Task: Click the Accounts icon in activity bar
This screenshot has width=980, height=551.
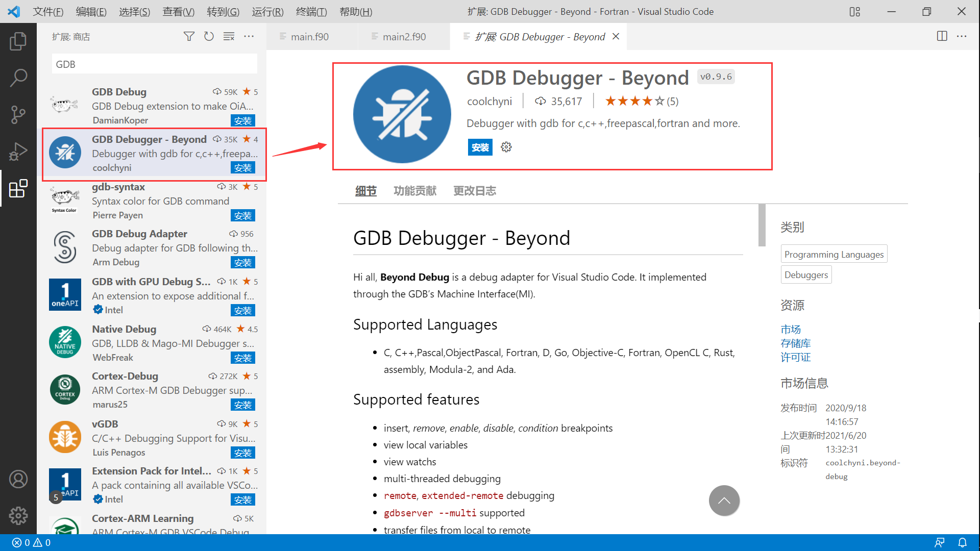Action: [x=18, y=479]
